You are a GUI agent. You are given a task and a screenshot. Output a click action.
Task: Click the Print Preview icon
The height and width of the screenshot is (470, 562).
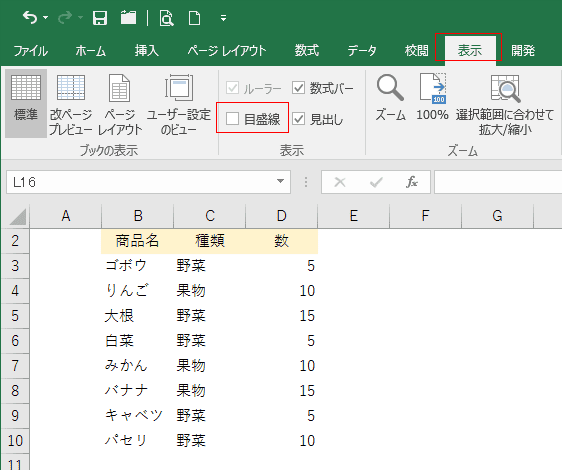[x=166, y=18]
